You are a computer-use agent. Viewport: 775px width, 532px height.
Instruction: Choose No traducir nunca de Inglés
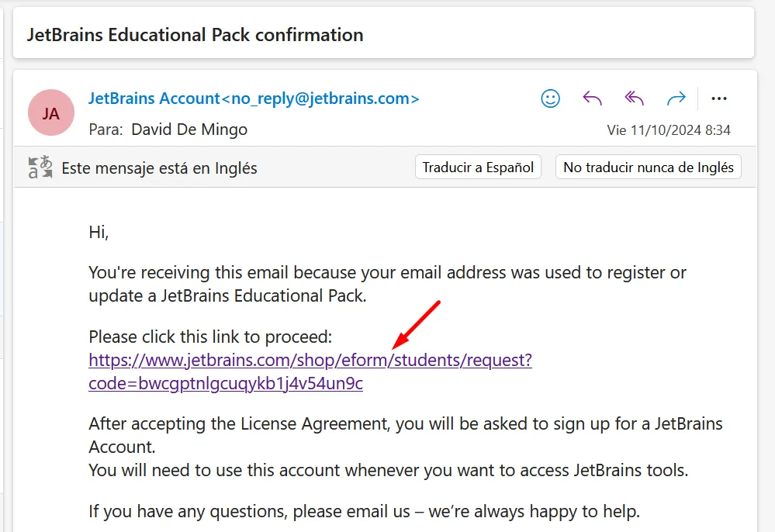648,168
